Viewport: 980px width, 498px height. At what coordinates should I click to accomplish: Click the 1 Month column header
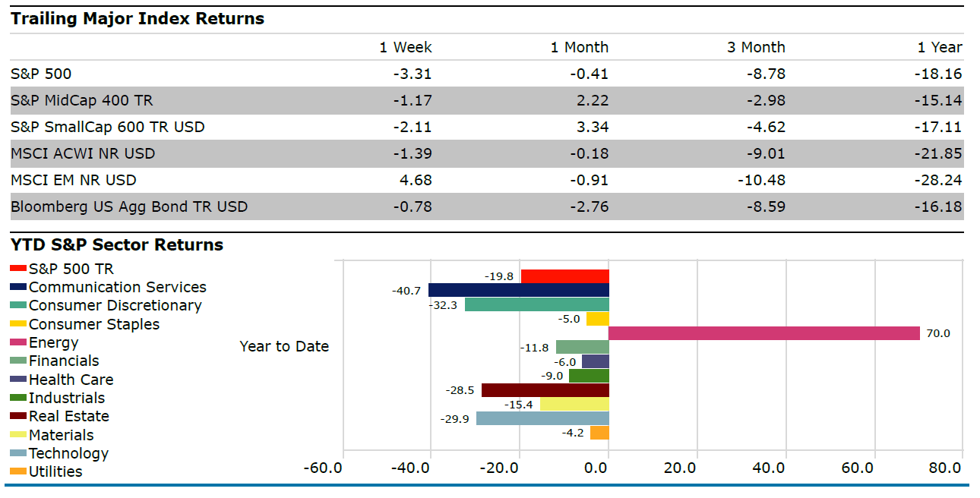[580, 47]
